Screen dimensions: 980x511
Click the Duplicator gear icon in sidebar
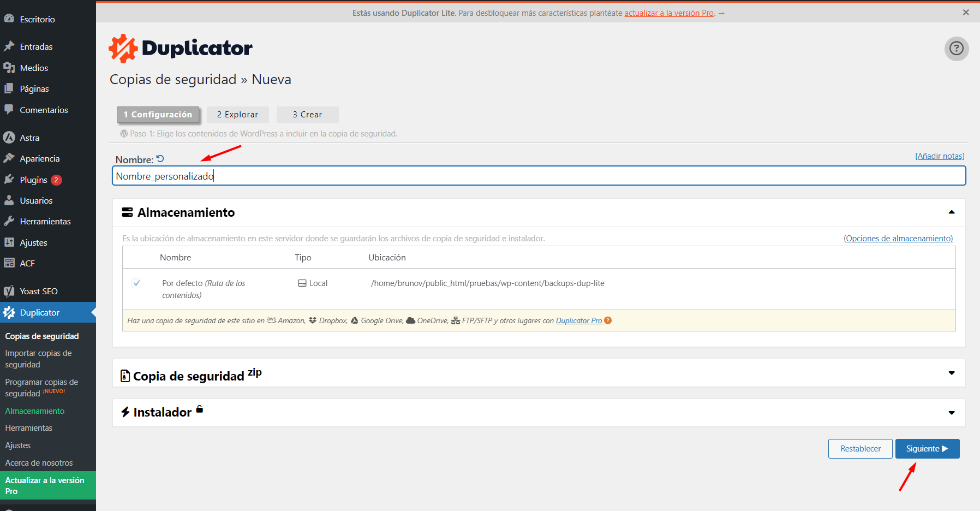[9, 312]
